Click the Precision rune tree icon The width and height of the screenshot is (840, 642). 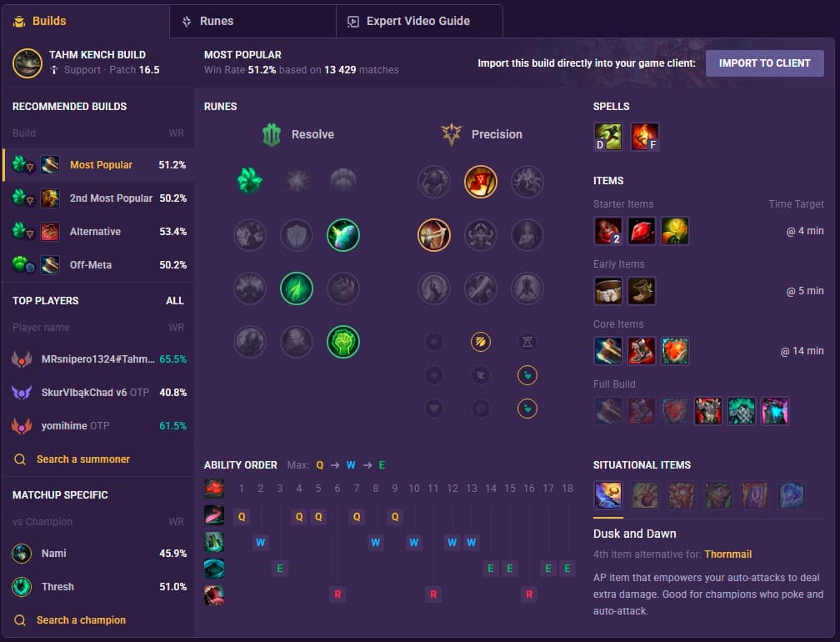[452, 134]
